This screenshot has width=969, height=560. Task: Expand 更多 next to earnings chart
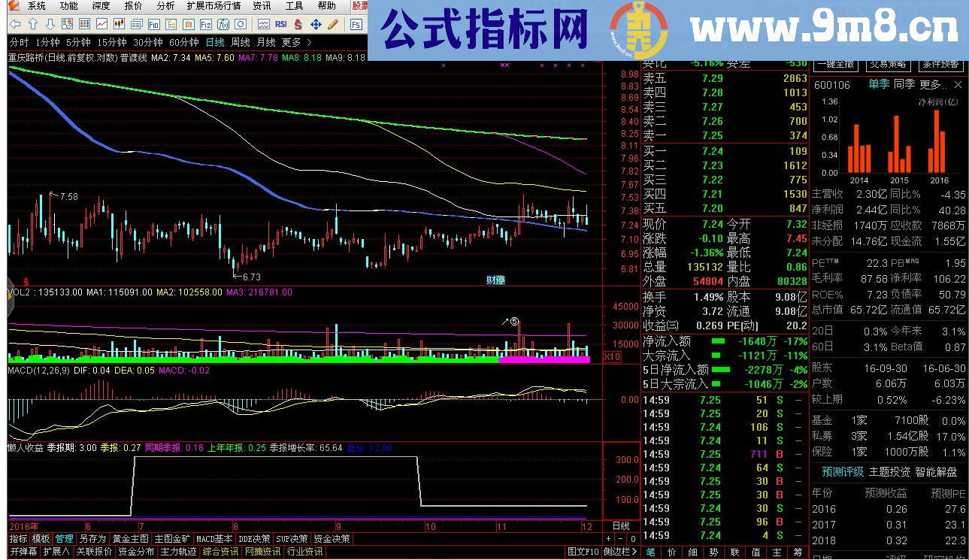931,84
